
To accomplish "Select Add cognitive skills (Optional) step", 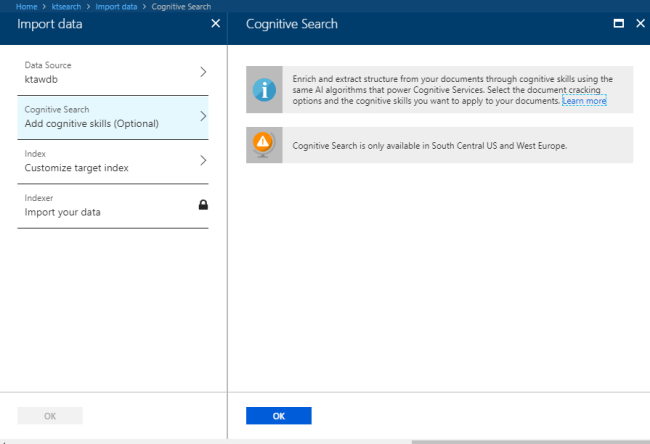I will 113,118.
